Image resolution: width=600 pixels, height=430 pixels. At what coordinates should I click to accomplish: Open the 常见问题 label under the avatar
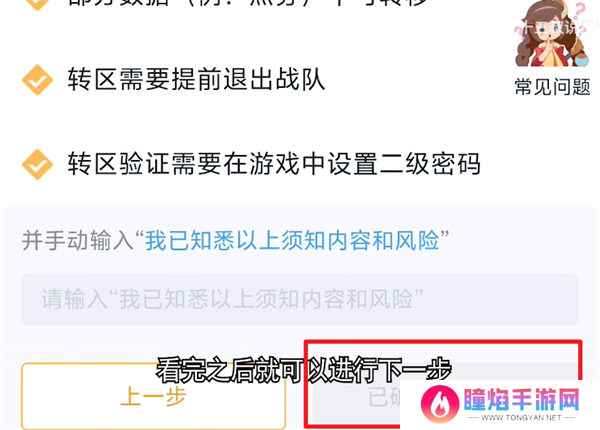tap(552, 86)
